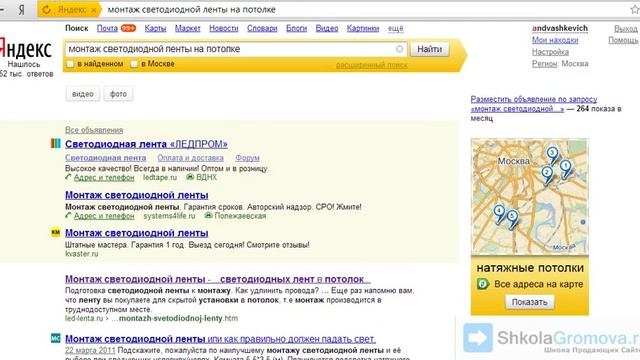The height and width of the screenshot is (360, 640).
Task: Open systems4life.ru ad 'Монтаж светодиодной ленты'
Action: tap(137, 195)
